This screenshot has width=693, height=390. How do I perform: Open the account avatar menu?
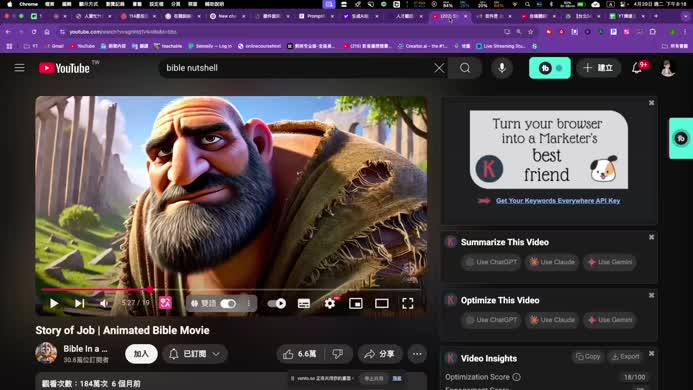(x=667, y=68)
